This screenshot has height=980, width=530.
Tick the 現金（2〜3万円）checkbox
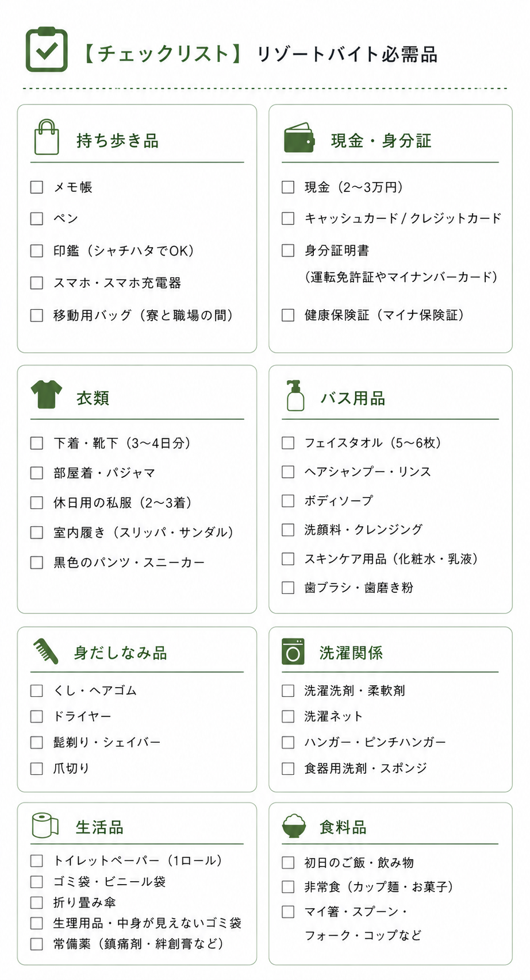click(288, 187)
